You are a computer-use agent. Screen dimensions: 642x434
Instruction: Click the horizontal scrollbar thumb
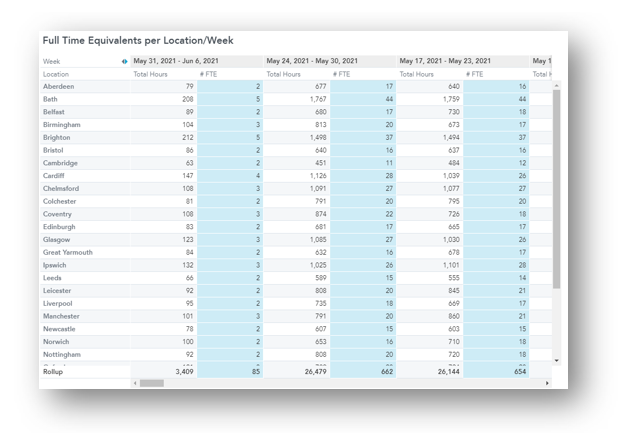151,383
